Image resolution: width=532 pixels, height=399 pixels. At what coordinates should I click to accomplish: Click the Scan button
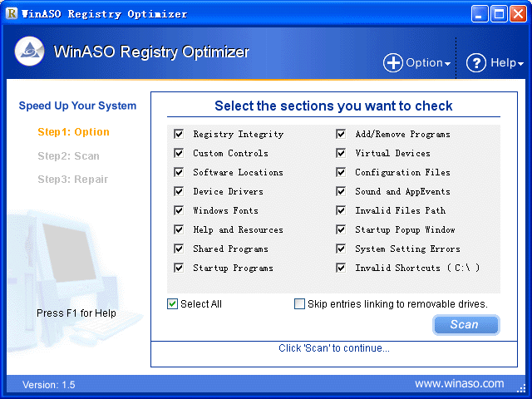click(465, 325)
